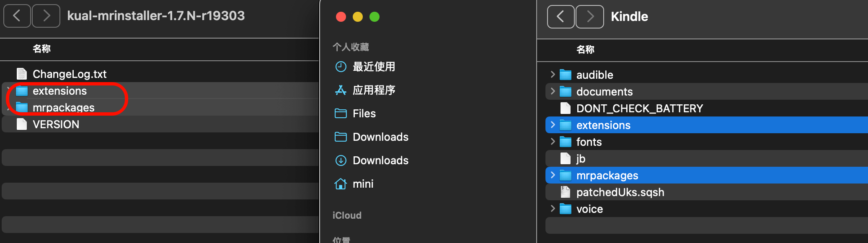Viewport: 868px width, 243px height.
Task: Expand the audible folder
Action: point(553,75)
